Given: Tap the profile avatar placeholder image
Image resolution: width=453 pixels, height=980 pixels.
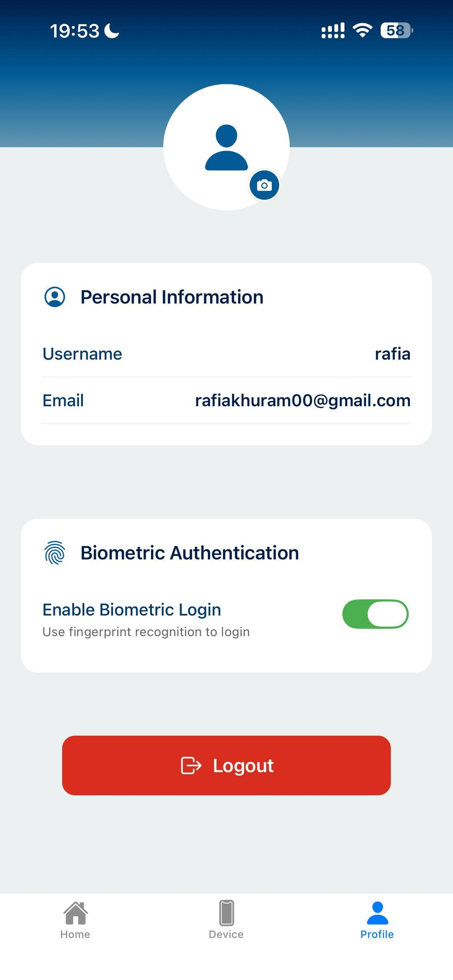Looking at the screenshot, I should (226, 147).
